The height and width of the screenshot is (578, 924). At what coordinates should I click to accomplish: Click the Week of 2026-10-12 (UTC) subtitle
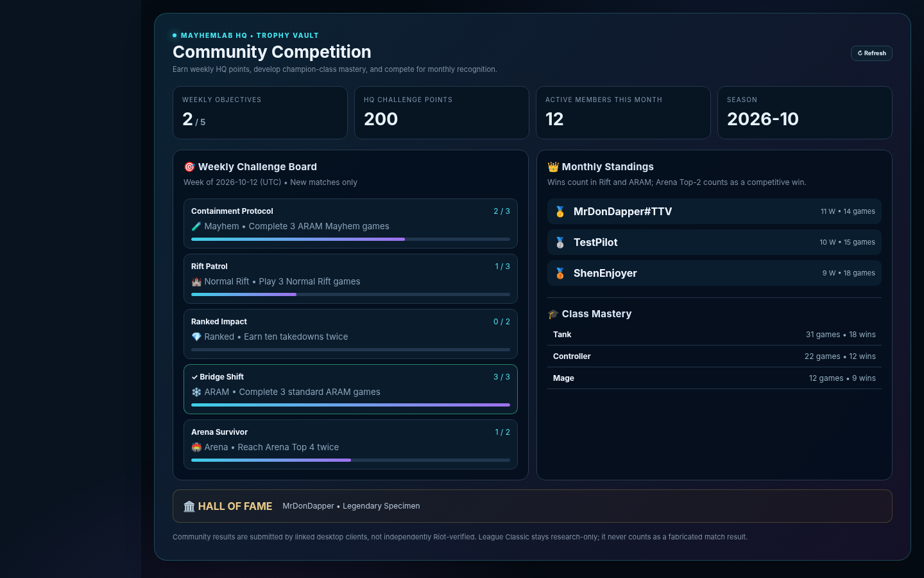[232, 182]
